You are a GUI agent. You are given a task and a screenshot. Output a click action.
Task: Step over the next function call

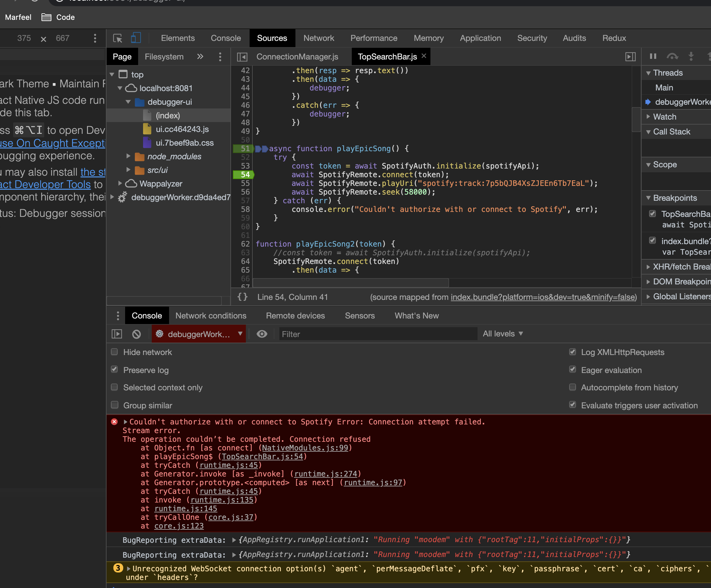point(672,56)
